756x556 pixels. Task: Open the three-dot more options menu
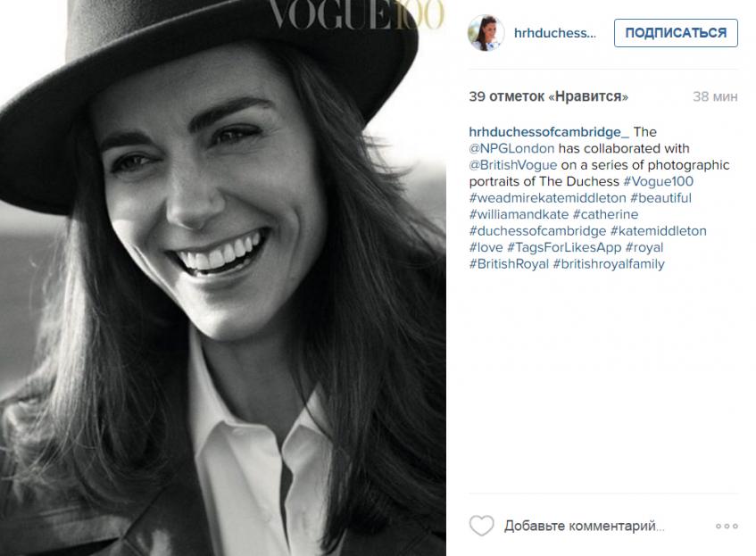[727, 526]
